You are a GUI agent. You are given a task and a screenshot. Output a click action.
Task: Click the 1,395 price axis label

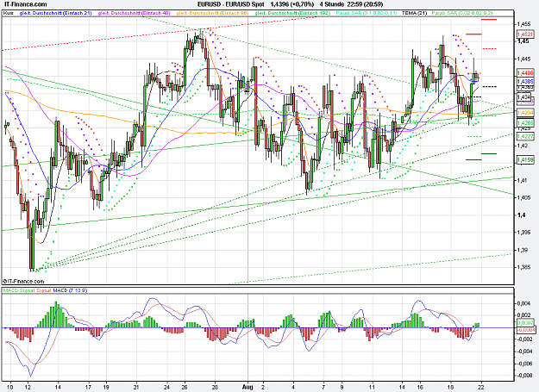(x=523, y=233)
